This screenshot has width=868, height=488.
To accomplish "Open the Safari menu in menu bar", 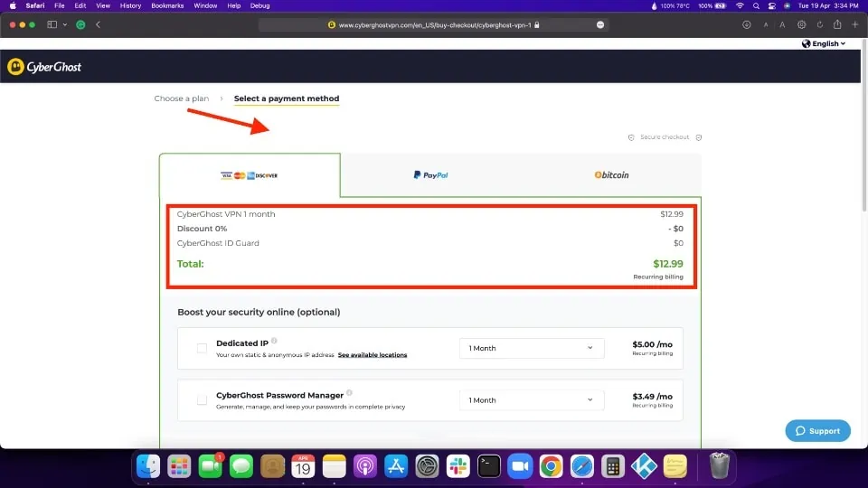I will 35,5.
